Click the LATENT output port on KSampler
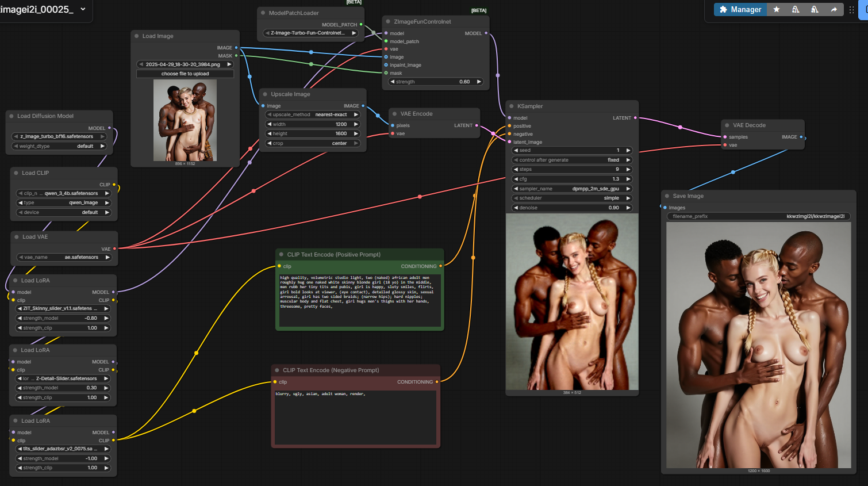 [635, 118]
